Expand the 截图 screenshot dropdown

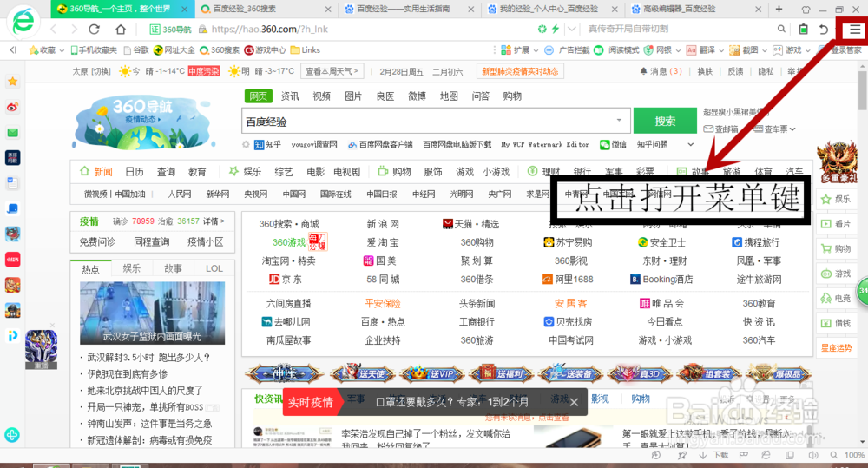(x=765, y=50)
